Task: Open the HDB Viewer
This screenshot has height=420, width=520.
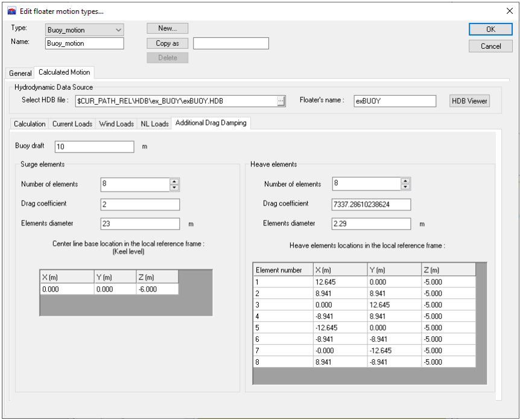Action: coord(469,101)
